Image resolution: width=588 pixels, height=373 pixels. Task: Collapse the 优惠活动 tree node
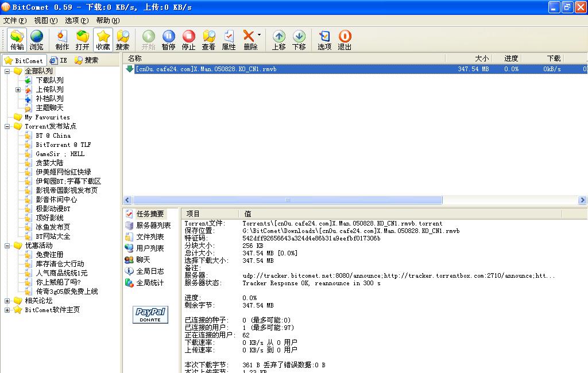tap(7, 246)
